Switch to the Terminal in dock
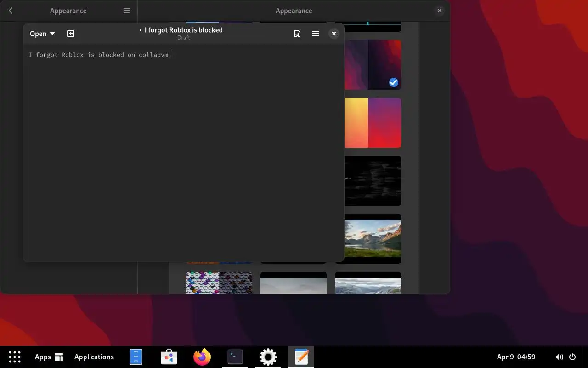This screenshot has width=588, height=368. click(235, 357)
